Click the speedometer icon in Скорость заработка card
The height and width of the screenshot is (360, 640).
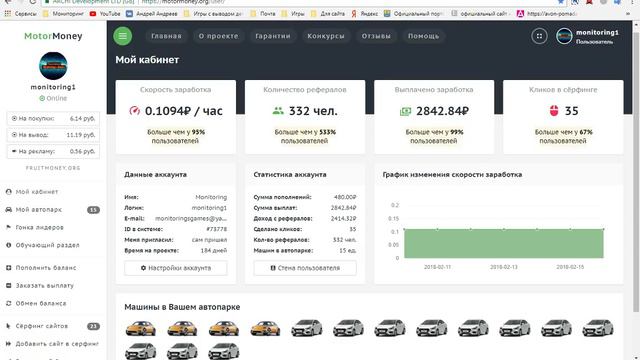pyautogui.click(x=134, y=111)
